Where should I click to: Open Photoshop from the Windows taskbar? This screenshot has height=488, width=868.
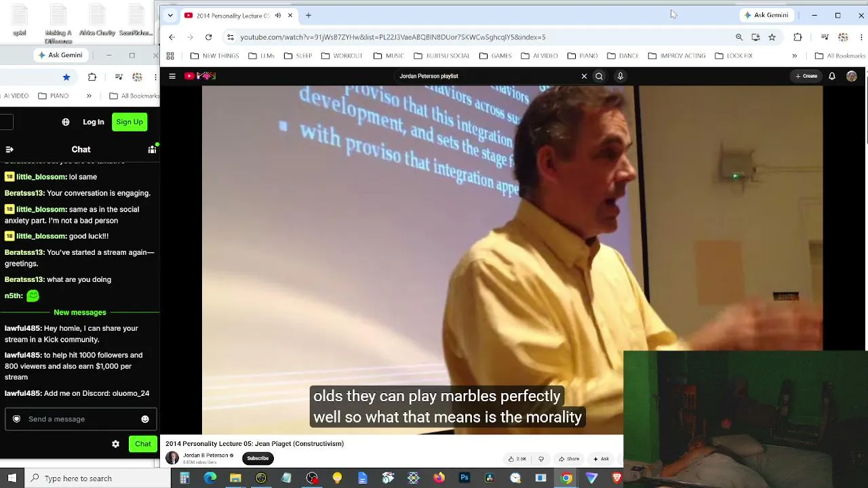(465, 478)
